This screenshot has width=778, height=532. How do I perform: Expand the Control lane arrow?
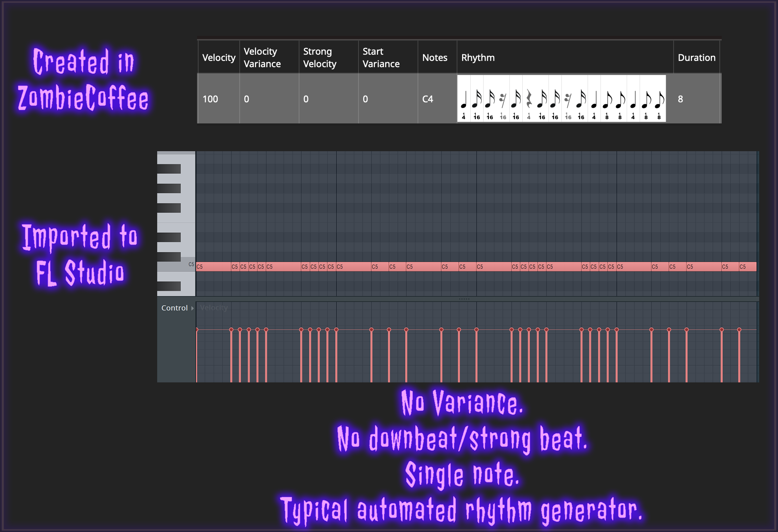click(192, 308)
